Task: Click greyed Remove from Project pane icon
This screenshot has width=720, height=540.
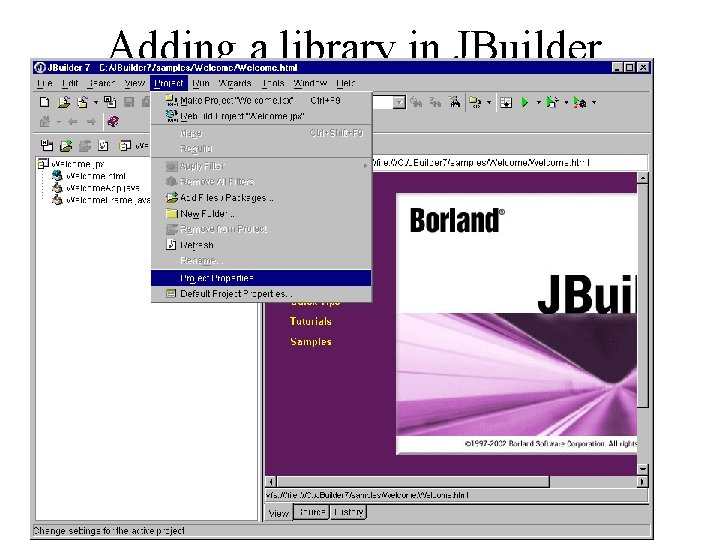Action: 84,146
